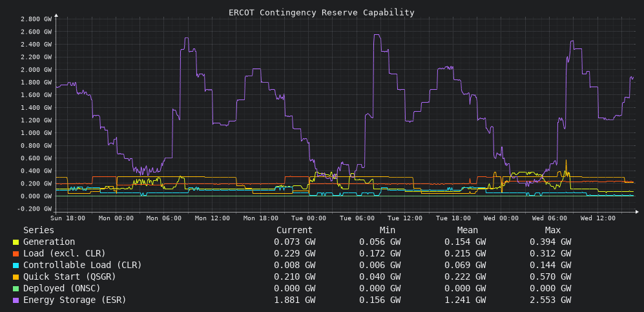Click the Mon 00:00 time axis label

116,218
